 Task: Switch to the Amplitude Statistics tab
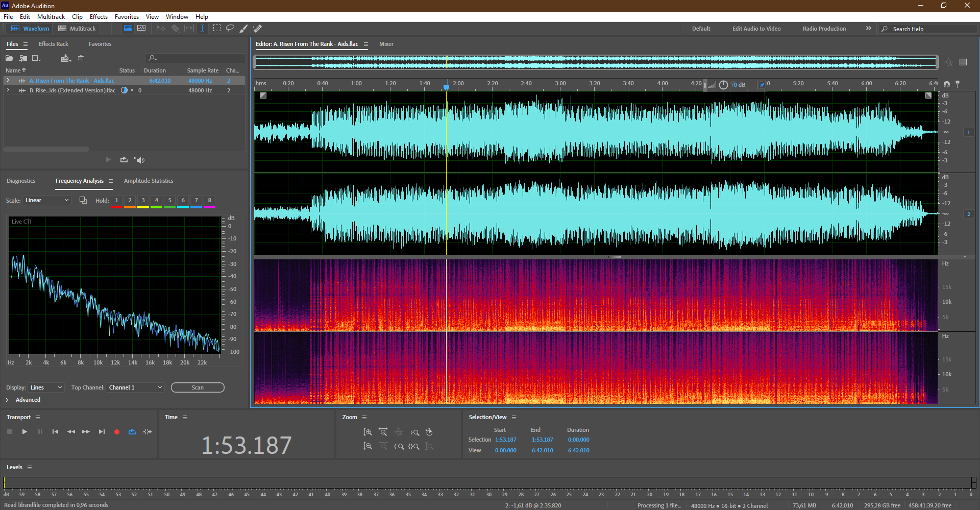coord(149,181)
